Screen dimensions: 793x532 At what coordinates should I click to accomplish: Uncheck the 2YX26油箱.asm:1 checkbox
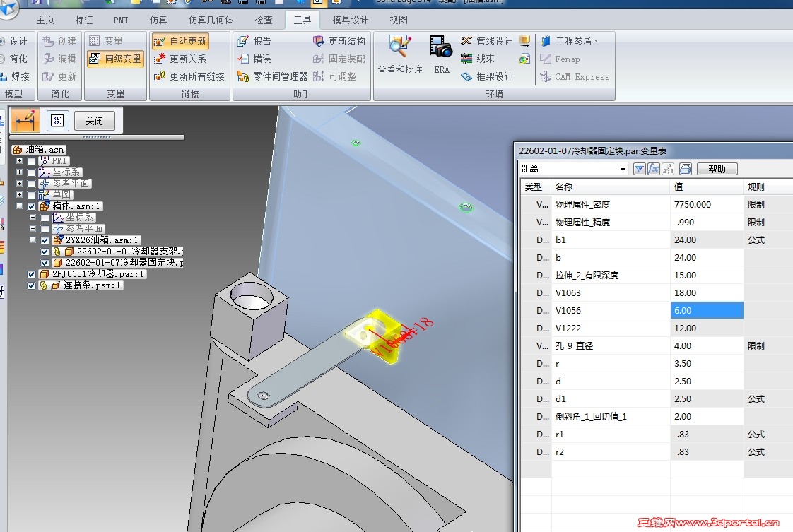click(45, 240)
